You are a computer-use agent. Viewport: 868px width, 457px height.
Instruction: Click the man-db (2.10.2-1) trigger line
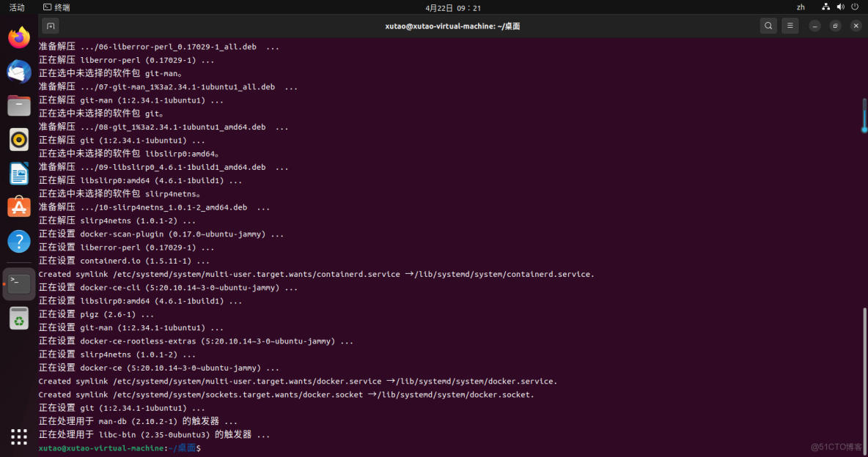(x=138, y=422)
